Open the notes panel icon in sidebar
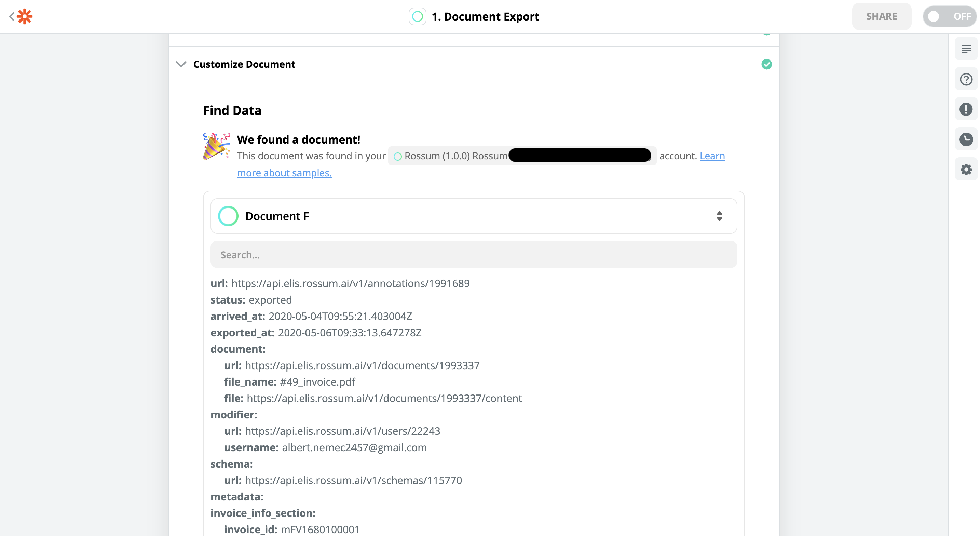 point(966,49)
